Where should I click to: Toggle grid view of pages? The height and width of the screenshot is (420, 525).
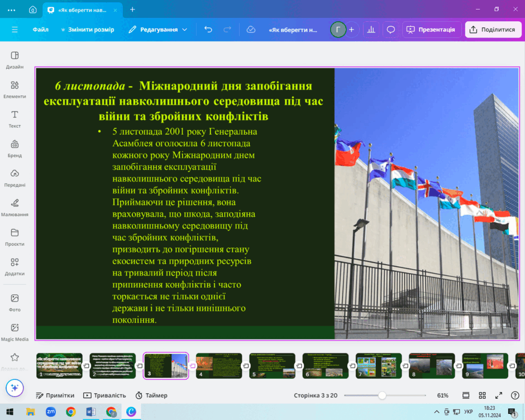coord(482,395)
